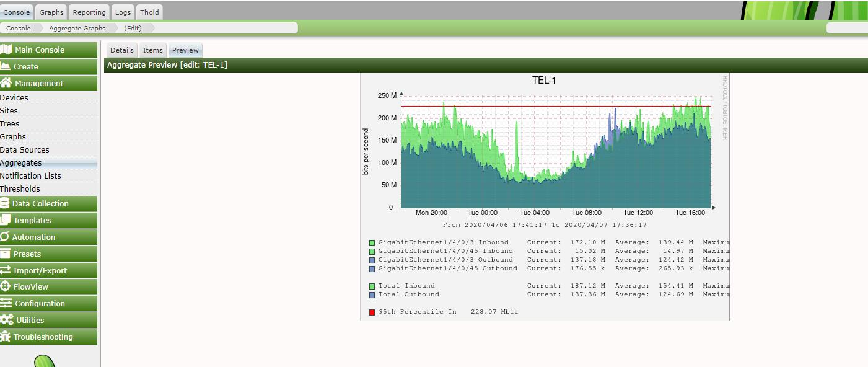Open Trees under Management

[x=48, y=123]
